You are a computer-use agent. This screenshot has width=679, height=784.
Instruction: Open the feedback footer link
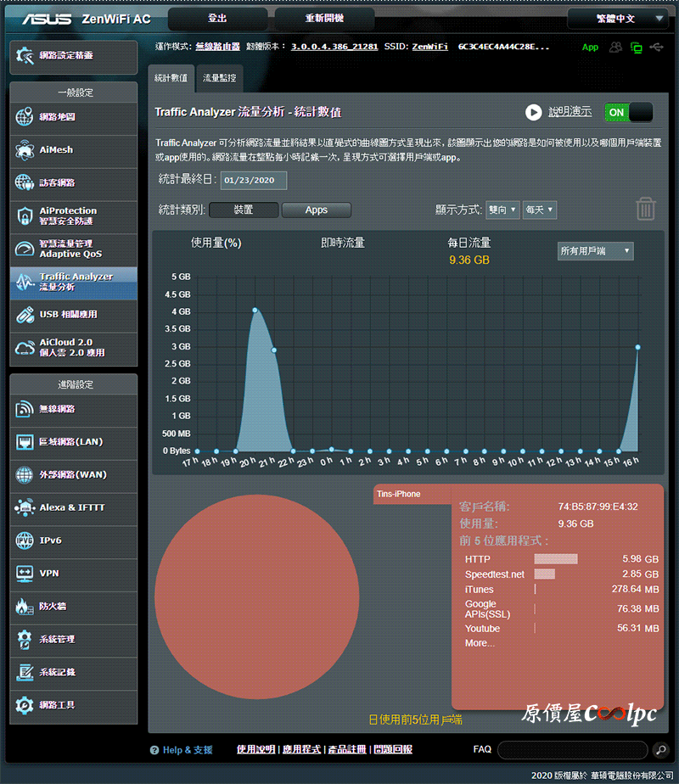pos(393,749)
